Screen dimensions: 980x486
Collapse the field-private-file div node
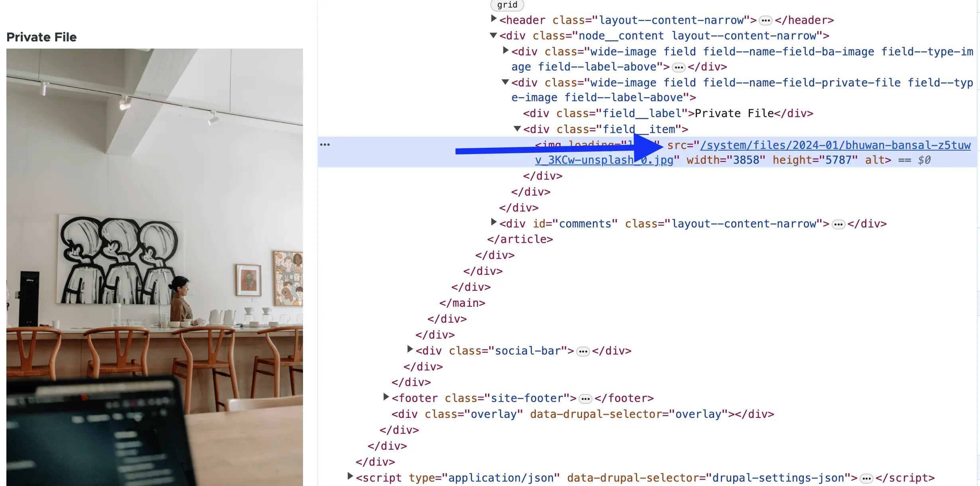click(x=506, y=82)
